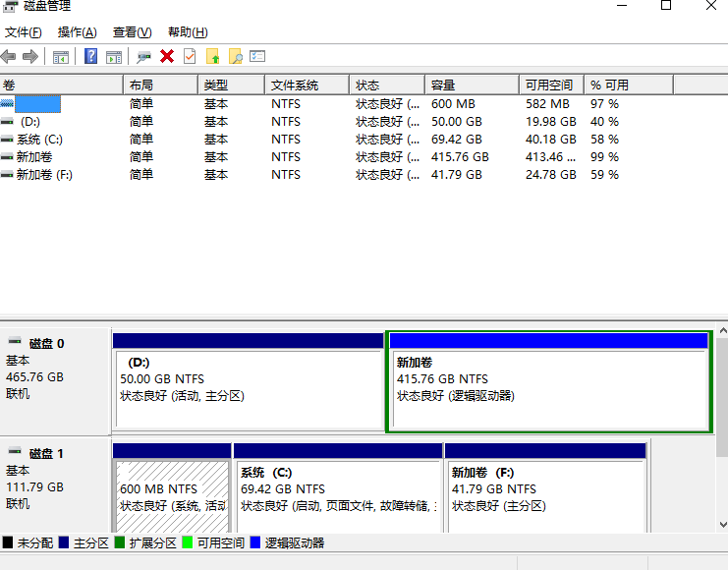The height and width of the screenshot is (570, 728).
Task: Click the 19.98 GB free space cell
Action: tap(550, 122)
